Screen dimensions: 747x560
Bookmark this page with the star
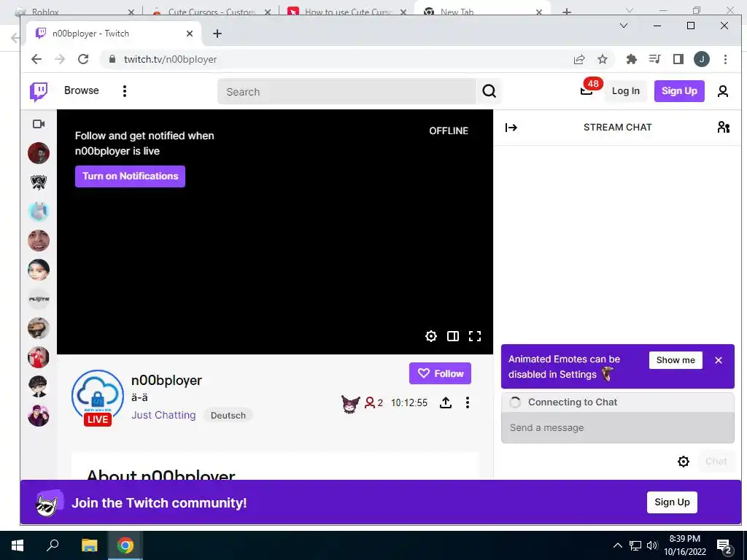(602, 59)
